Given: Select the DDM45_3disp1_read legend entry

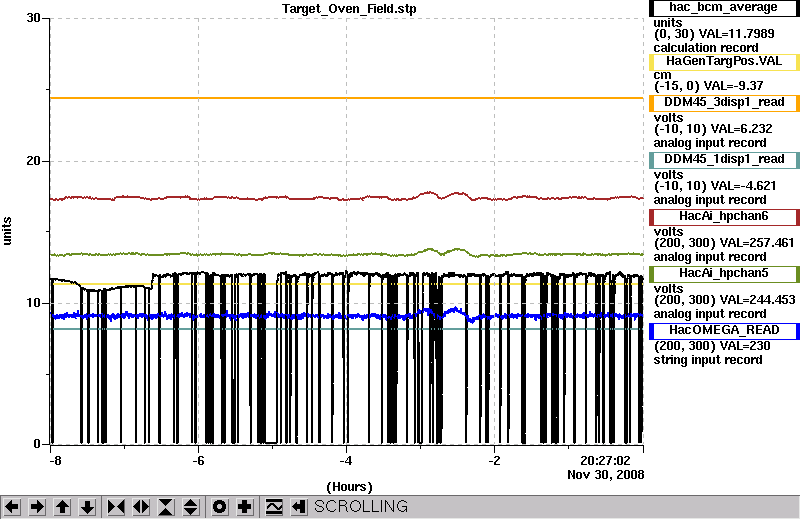Looking at the screenshot, I should [723, 103].
